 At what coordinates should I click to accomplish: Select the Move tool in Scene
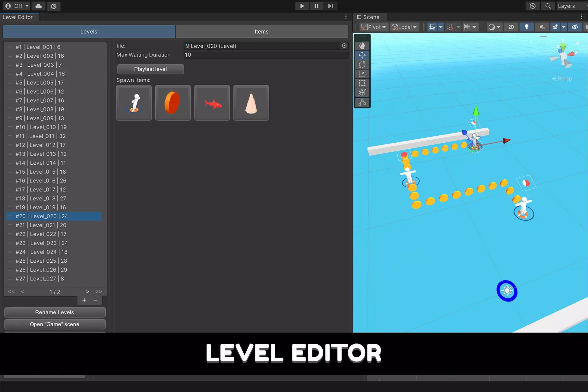click(x=362, y=55)
